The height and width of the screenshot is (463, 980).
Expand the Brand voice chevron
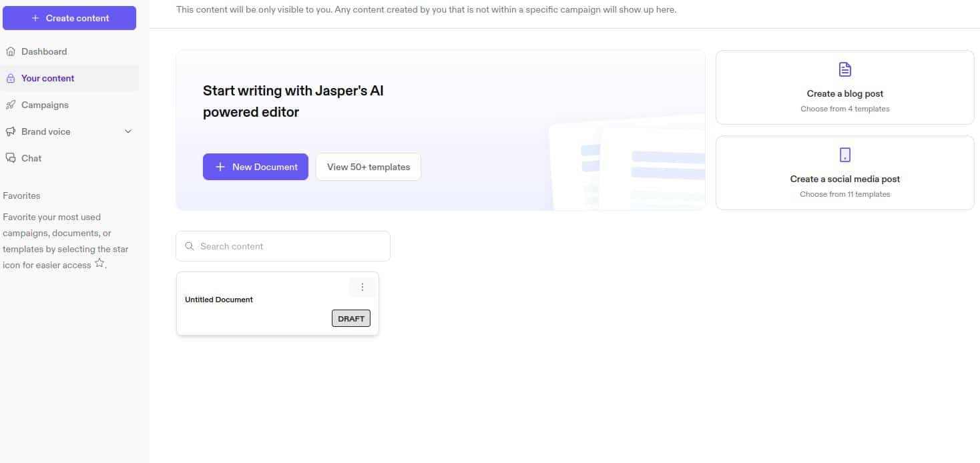pyautogui.click(x=128, y=131)
